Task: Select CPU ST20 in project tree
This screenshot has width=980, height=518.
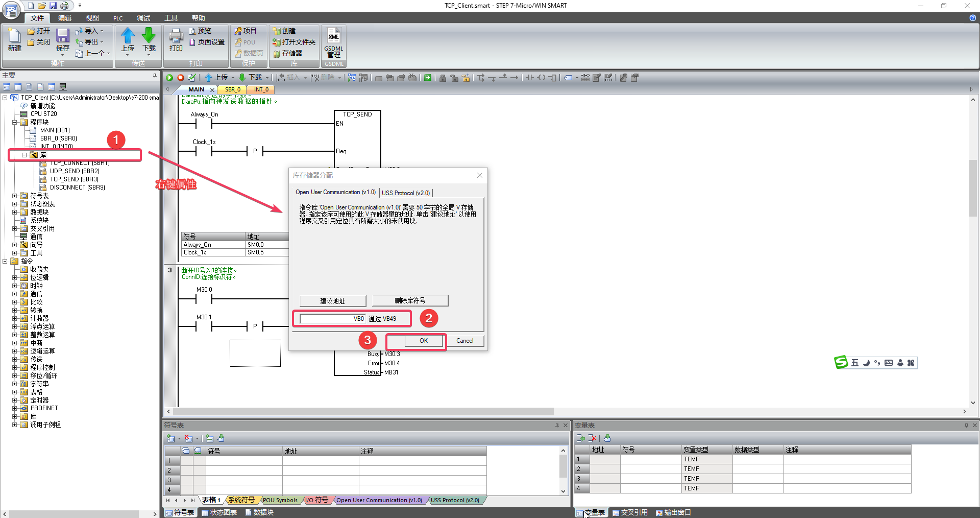Action: click(x=43, y=114)
